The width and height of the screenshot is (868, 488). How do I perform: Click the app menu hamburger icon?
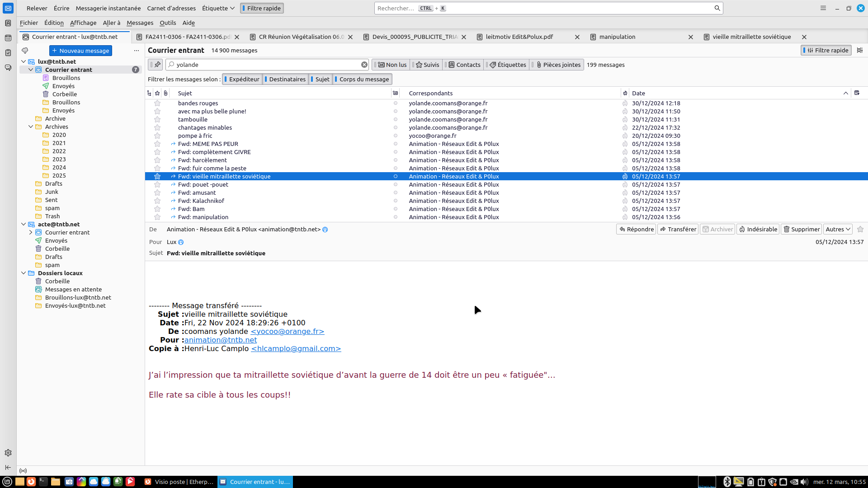(x=823, y=8)
